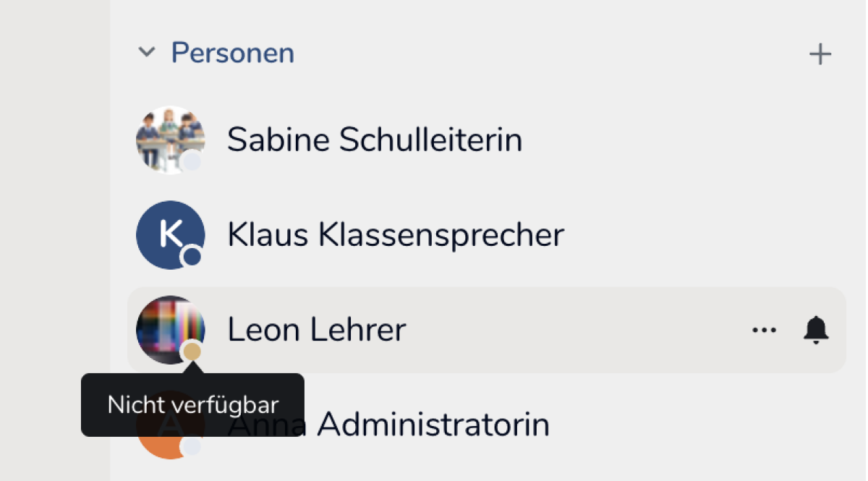This screenshot has width=868, height=481.
Task: Toggle notification bell for Leon Lehrer
Action: (x=816, y=330)
